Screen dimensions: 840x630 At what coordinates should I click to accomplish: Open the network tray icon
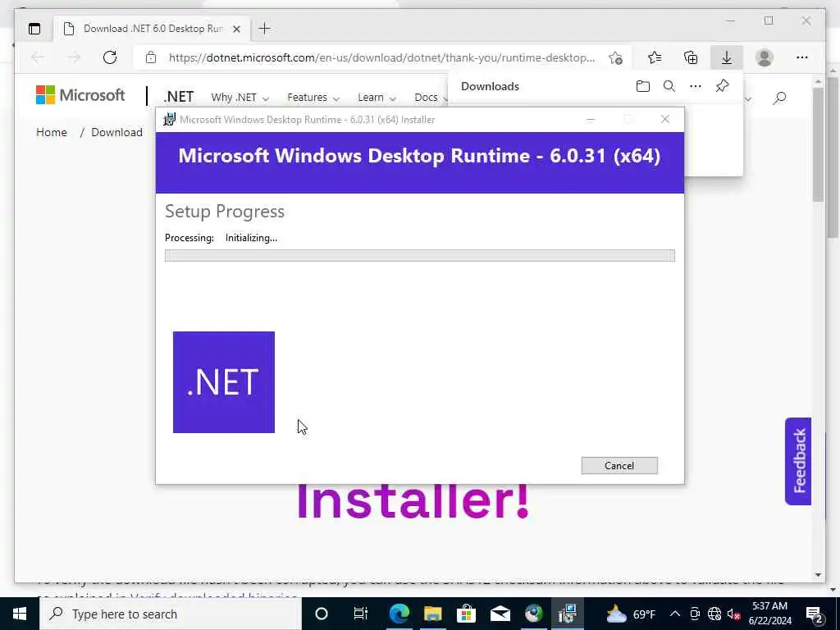click(714, 614)
